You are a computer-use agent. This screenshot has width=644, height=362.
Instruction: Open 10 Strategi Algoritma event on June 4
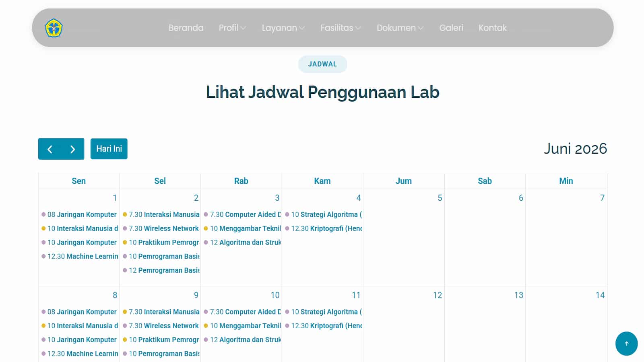(323, 214)
